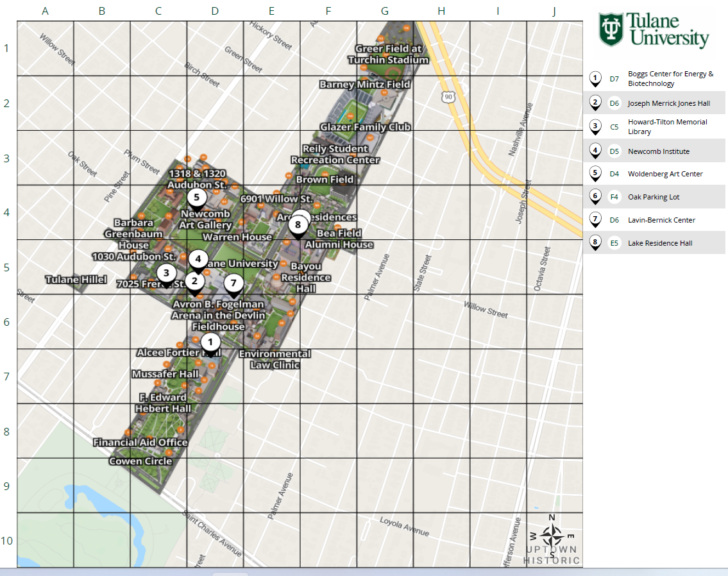
Task: Select map marker 7 above Fogelman Arena label
Action: (233, 285)
